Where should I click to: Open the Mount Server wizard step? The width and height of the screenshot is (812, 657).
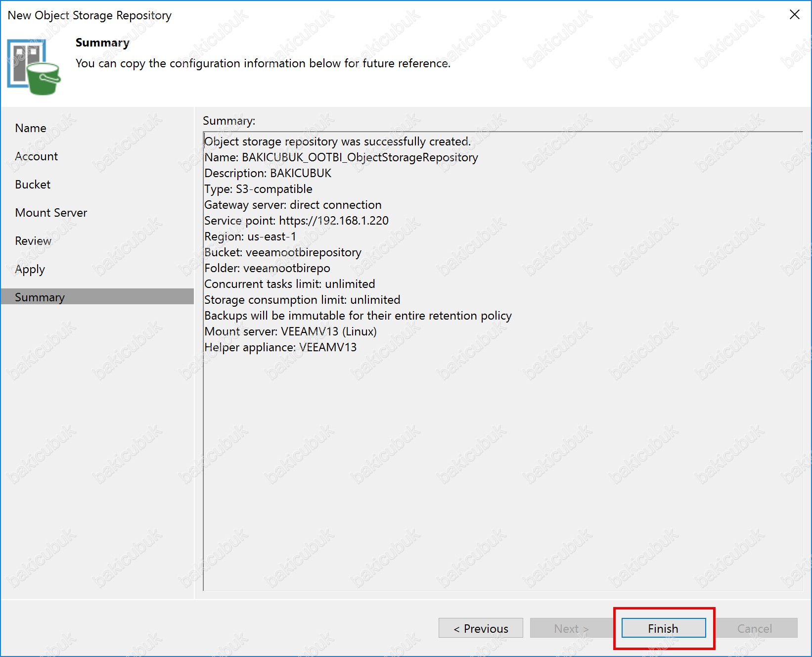point(51,213)
